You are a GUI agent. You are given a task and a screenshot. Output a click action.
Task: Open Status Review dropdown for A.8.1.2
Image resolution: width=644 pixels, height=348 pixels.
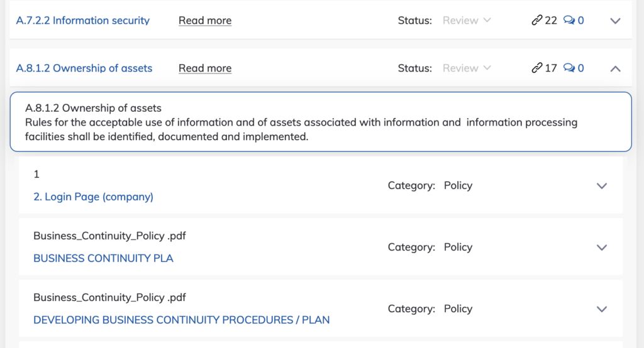click(x=467, y=68)
